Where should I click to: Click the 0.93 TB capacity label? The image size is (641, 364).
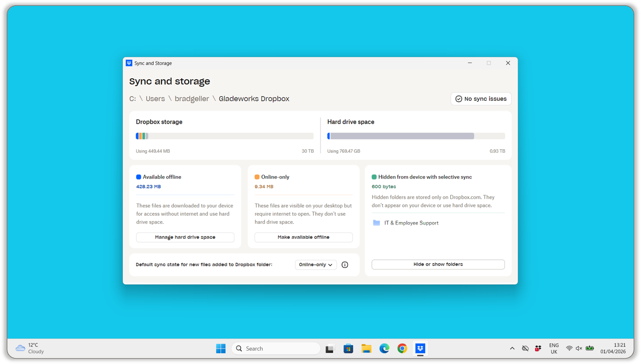(x=498, y=151)
